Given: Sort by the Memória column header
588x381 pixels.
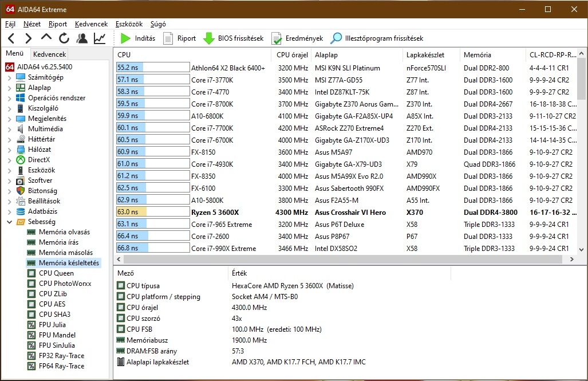Looking at the screenshot, I should [x=492, y=55].
